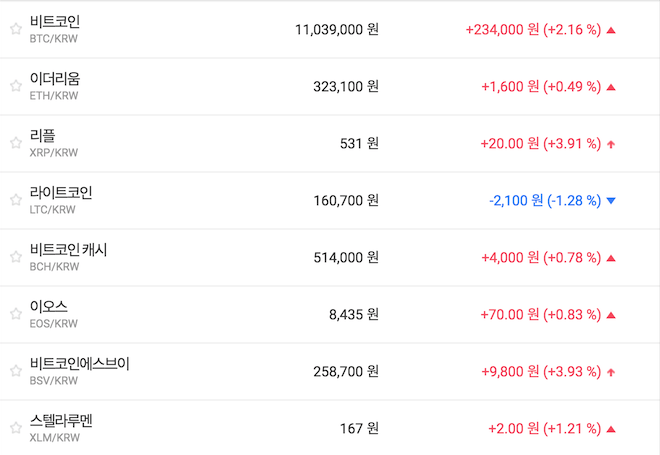Click star icon beside Bitcoin Cash BCH/KRW
660x455 pixels.
pyautogui.click(x=15, y=258)
